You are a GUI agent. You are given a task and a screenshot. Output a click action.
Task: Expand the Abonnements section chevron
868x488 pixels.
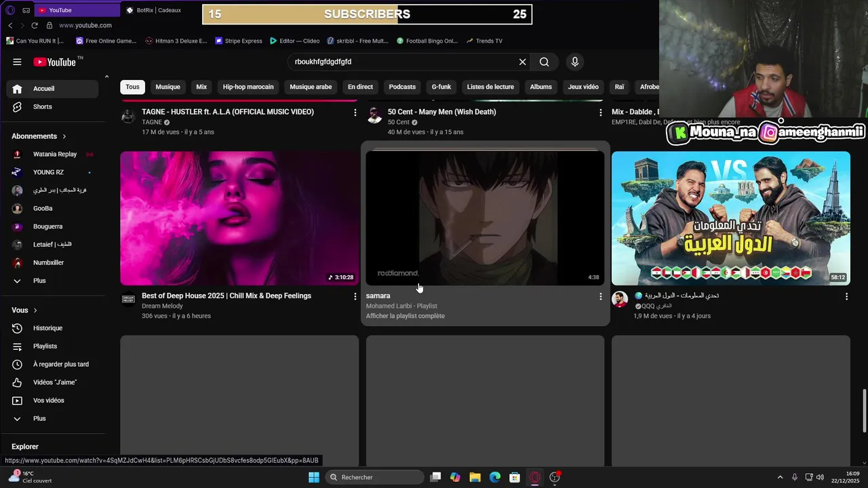64,136
